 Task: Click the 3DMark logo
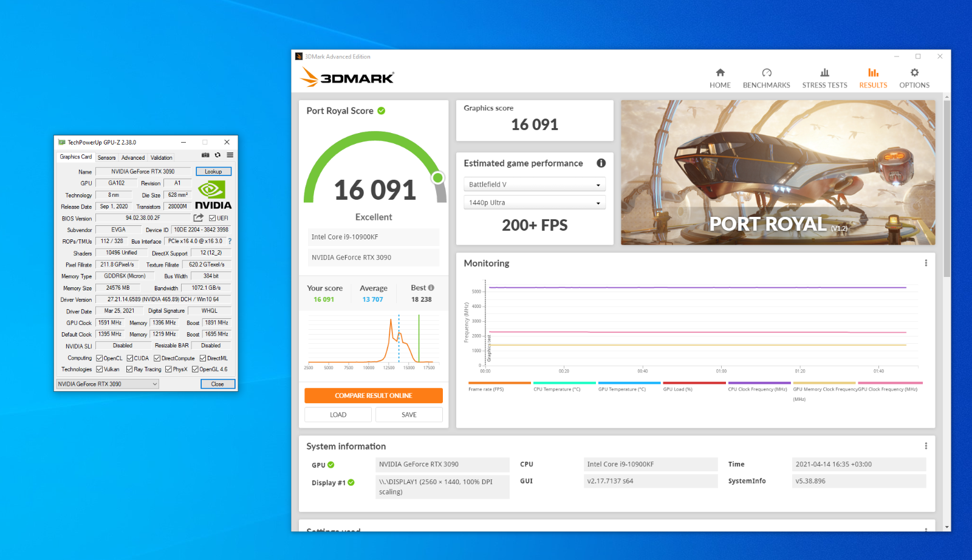tap(347, 77)
